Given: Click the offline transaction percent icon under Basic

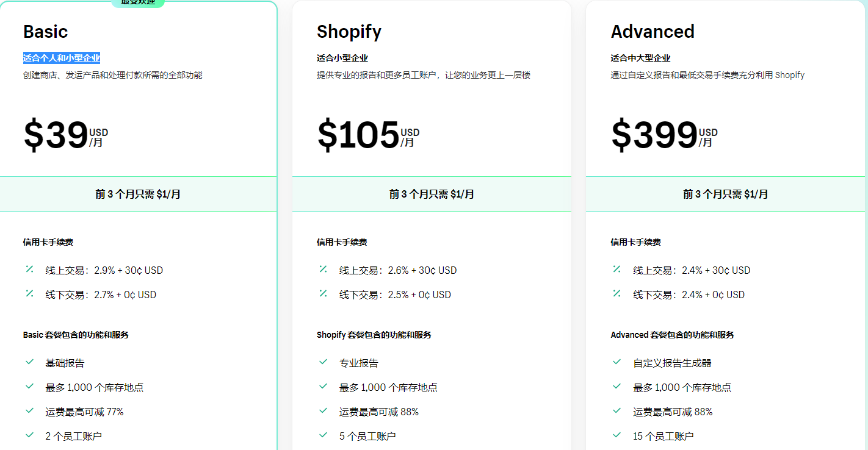Looking at the screenshot, I should [x=29, y=294].
